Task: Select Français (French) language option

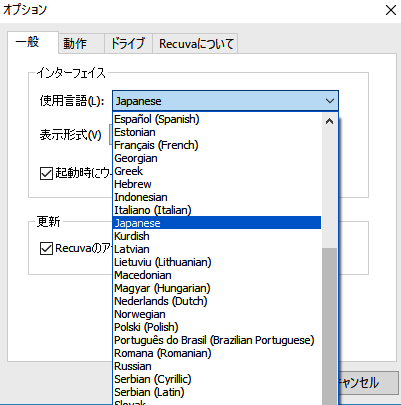Action: 217,145
